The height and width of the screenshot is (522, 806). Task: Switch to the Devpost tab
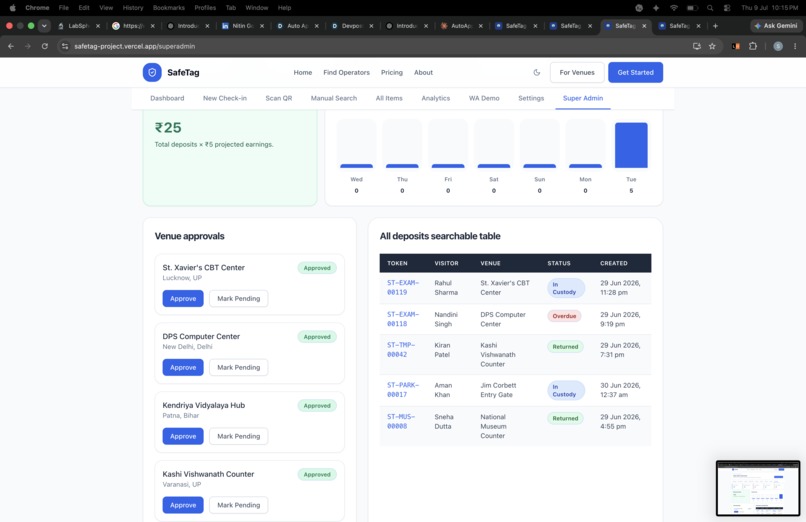[x=351, y=26]
